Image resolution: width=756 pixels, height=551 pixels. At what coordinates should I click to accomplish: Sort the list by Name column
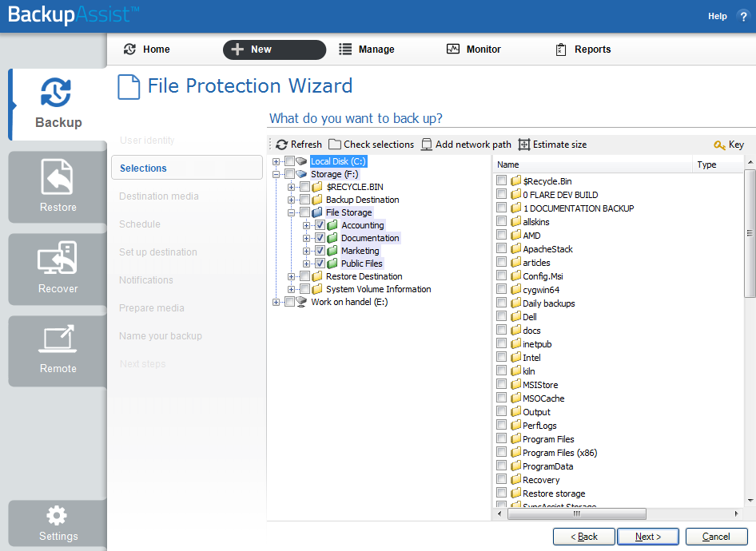[592, 165]
